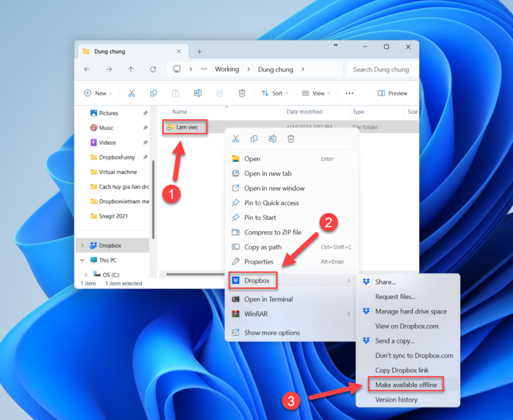Unpin DropboxFunny from Quick access
This screenshot has width=513, height=420.
145,157
